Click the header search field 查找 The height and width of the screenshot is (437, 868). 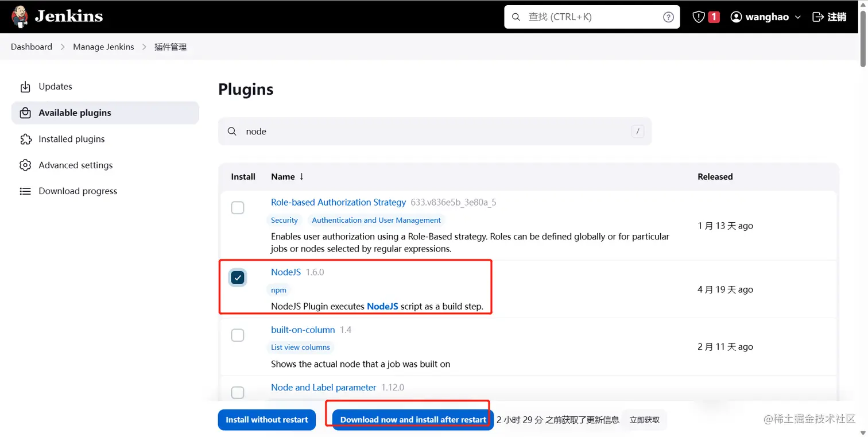click(592, 17)
